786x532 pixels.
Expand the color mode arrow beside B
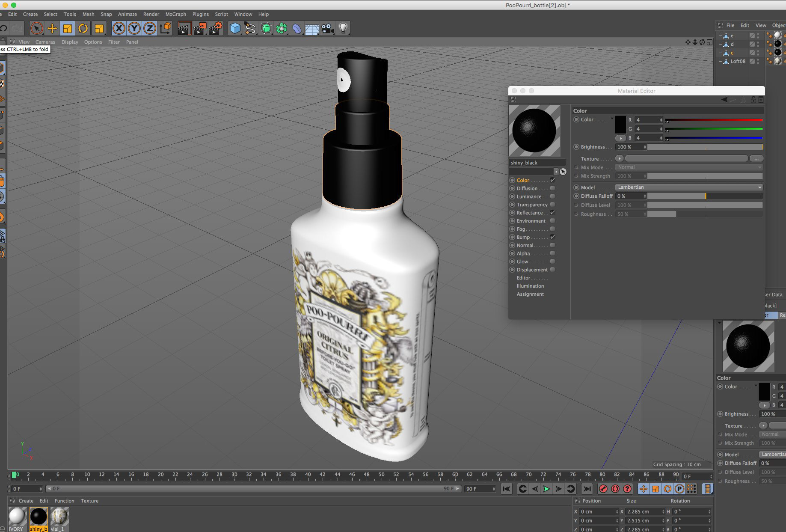[620, 138]
